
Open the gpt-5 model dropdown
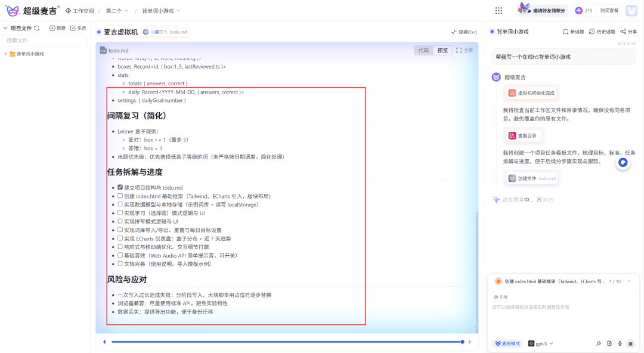(541, 343)
